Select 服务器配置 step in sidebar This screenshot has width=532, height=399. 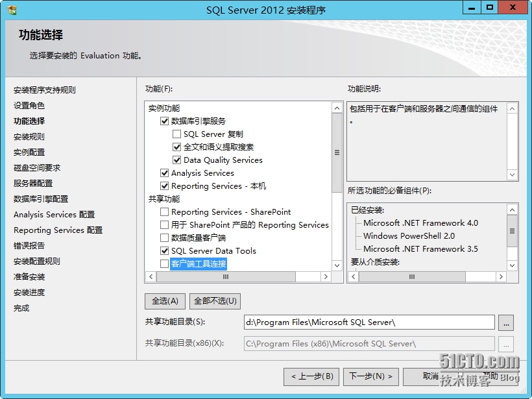point(33,183)
